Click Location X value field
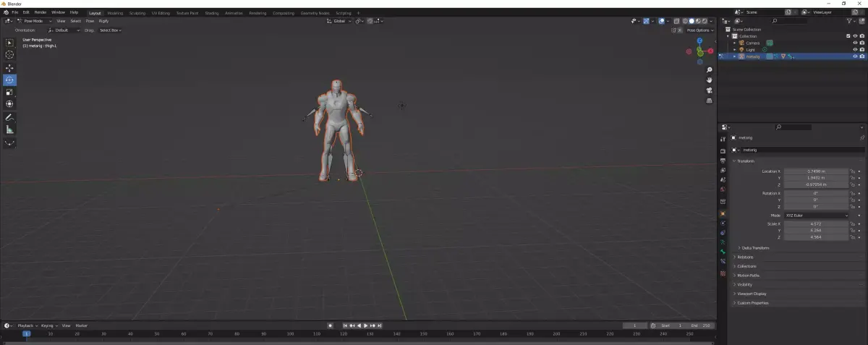Screen dimensions: 868x345 click(816, 171)
